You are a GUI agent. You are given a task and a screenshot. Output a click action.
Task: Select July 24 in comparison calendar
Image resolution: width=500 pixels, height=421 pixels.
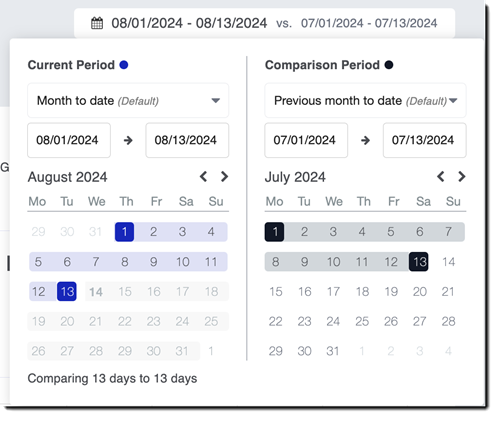pyautogui.click(x=333, y=321)
